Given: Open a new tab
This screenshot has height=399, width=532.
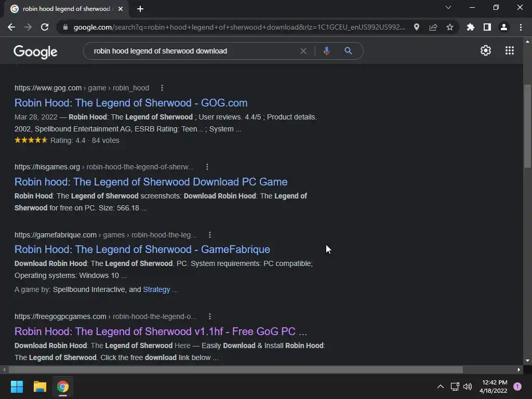Looking at the screenshot, I should pyautogui.click(x=140, y=9).
